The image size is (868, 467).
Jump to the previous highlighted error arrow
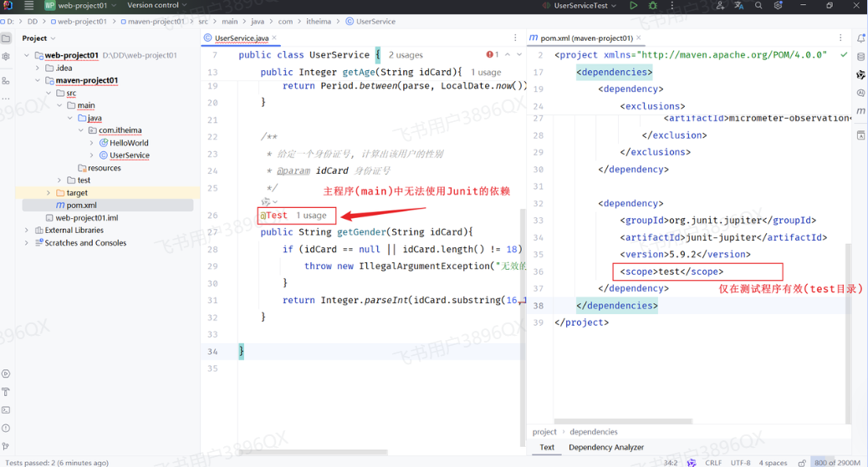click(x=507, y=54)
